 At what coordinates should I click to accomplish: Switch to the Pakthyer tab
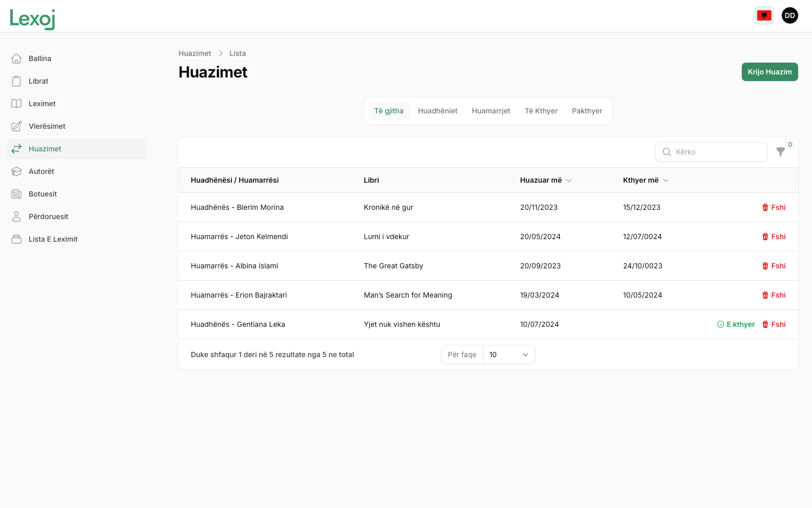coord(587,111)
